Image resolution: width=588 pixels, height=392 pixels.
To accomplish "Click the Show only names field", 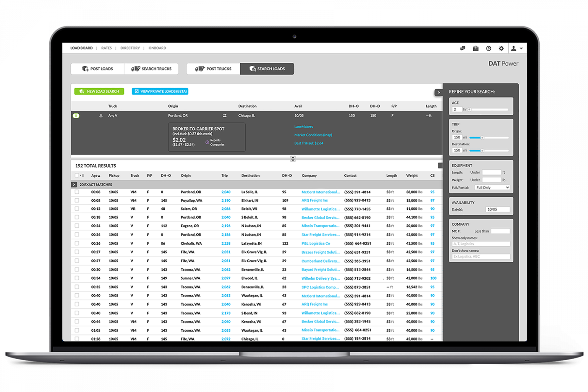I will [481, 244].
